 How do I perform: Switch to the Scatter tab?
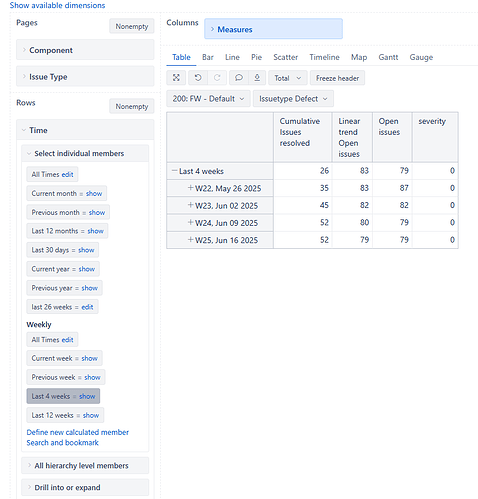click(x=286, y=57)
